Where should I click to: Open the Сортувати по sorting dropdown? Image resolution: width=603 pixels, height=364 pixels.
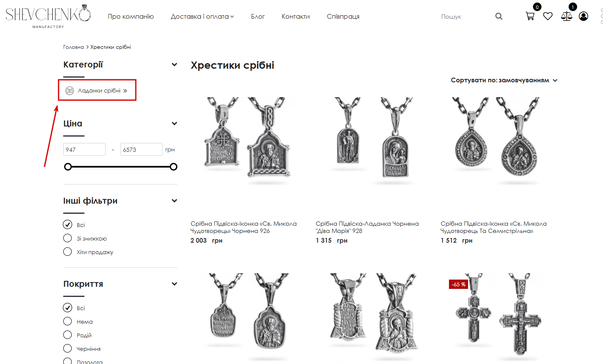(504, 80)
